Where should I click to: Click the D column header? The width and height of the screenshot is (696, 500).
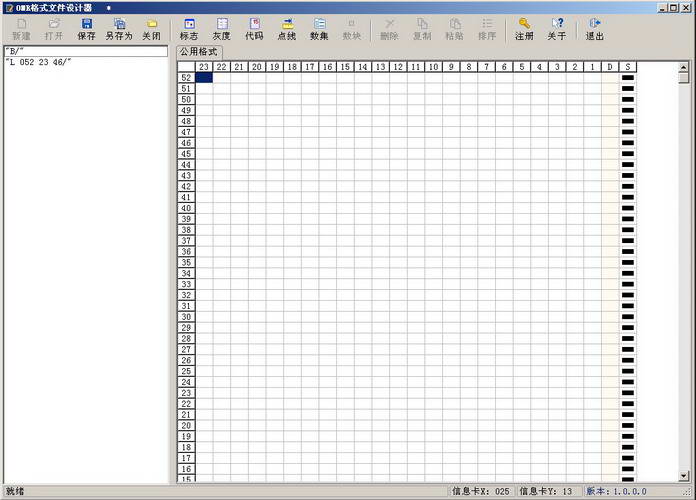click(610, 67)
